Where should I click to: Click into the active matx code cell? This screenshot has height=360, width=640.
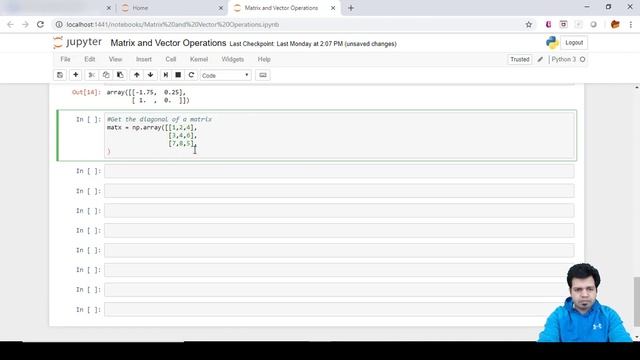pyautogui.click(x=339, y=136)
